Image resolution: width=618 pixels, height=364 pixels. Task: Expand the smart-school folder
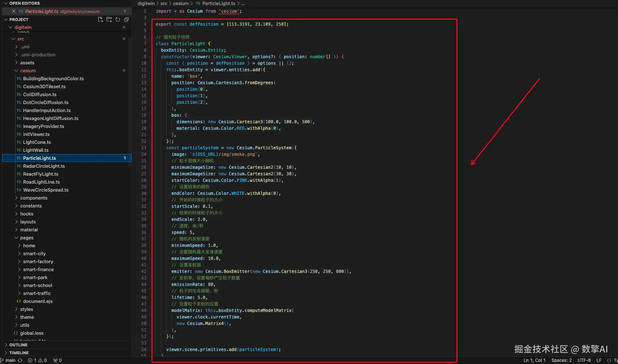tap(19, 286)
